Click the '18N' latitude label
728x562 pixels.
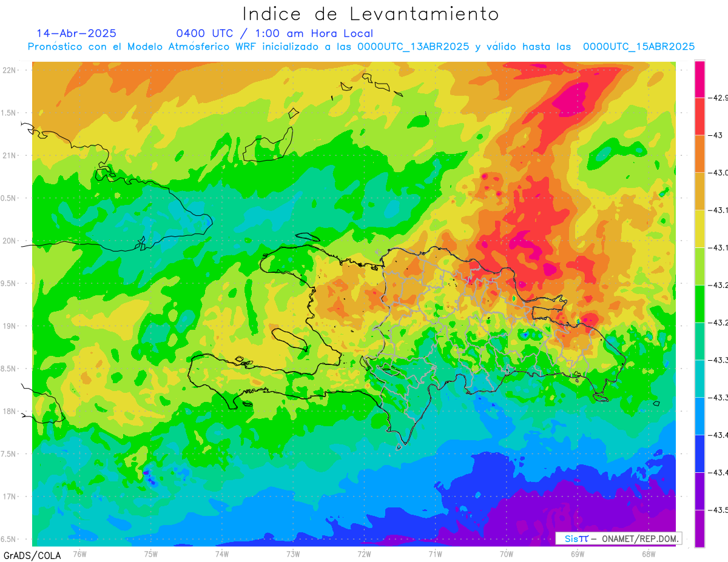(9, 412)
